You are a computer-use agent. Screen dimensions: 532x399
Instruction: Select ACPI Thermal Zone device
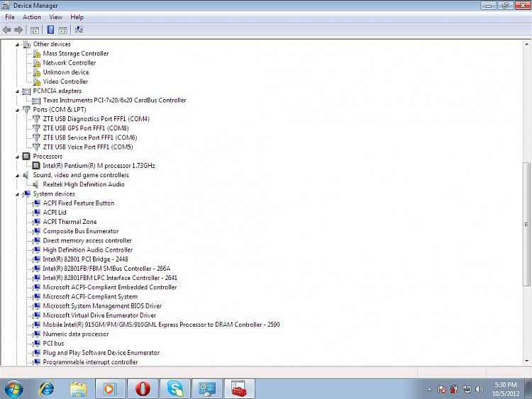pyautogui.click(x=70, y=222)
